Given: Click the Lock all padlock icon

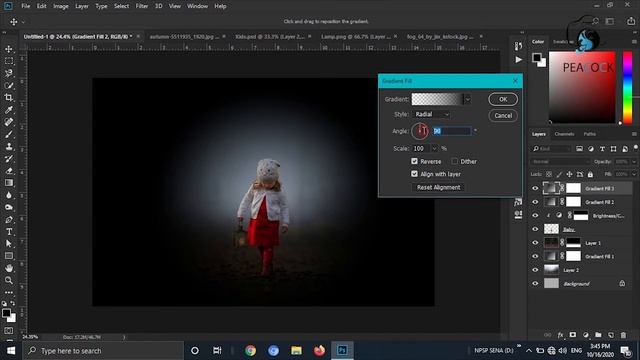Looking at the screenshot, I should coord(590,174).
